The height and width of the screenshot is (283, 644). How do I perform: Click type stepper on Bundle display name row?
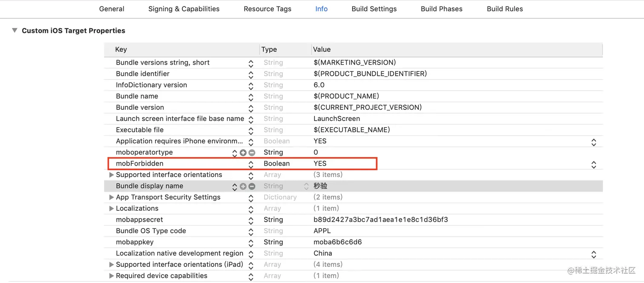pyautogui.click(x=306, y=186)
